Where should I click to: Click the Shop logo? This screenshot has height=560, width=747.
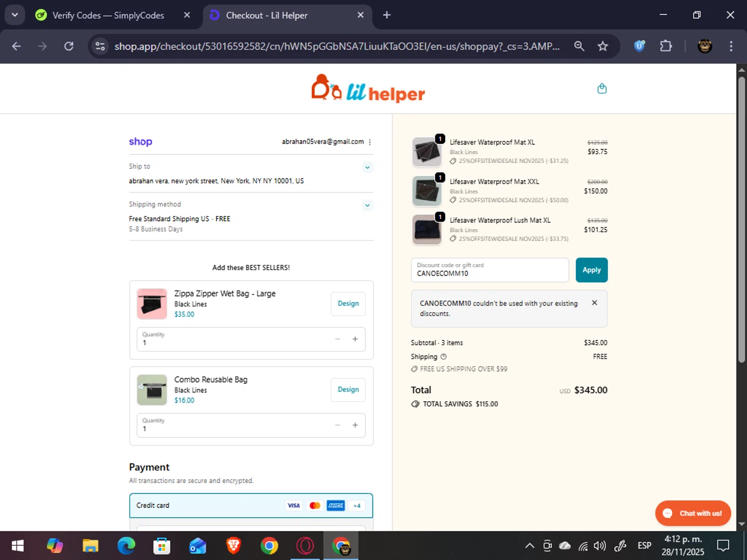pos(140,142)
